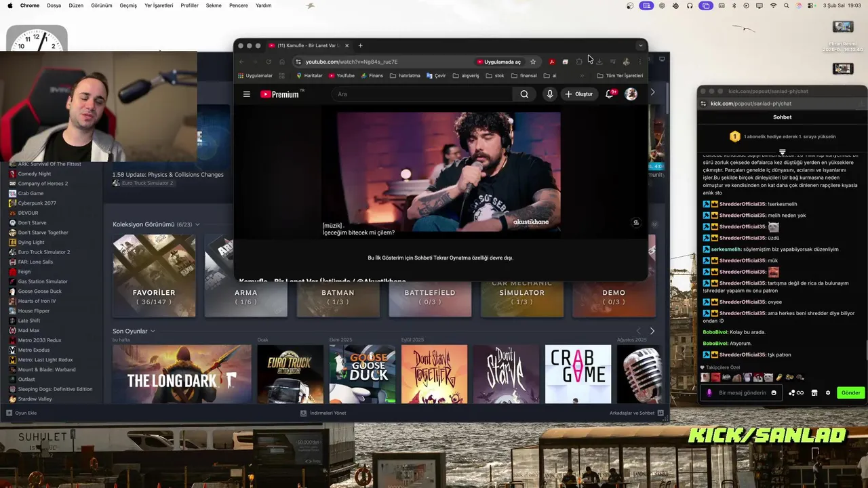Open the Geçmiş menu
This screenshot has height=488, width=868.
tap(128, 5)
